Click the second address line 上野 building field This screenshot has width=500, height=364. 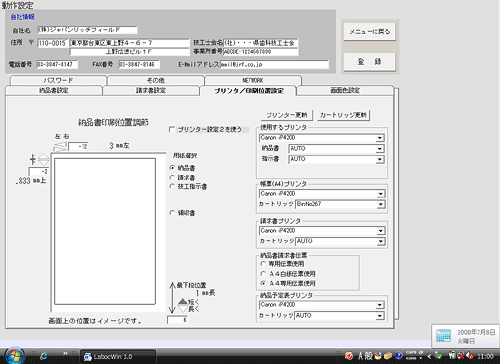129,52
